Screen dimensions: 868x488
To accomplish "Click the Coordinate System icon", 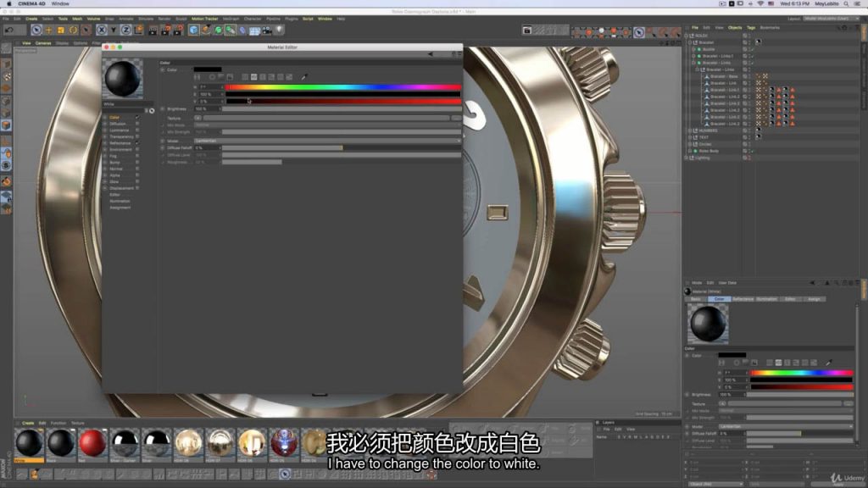I will (138, 30).
